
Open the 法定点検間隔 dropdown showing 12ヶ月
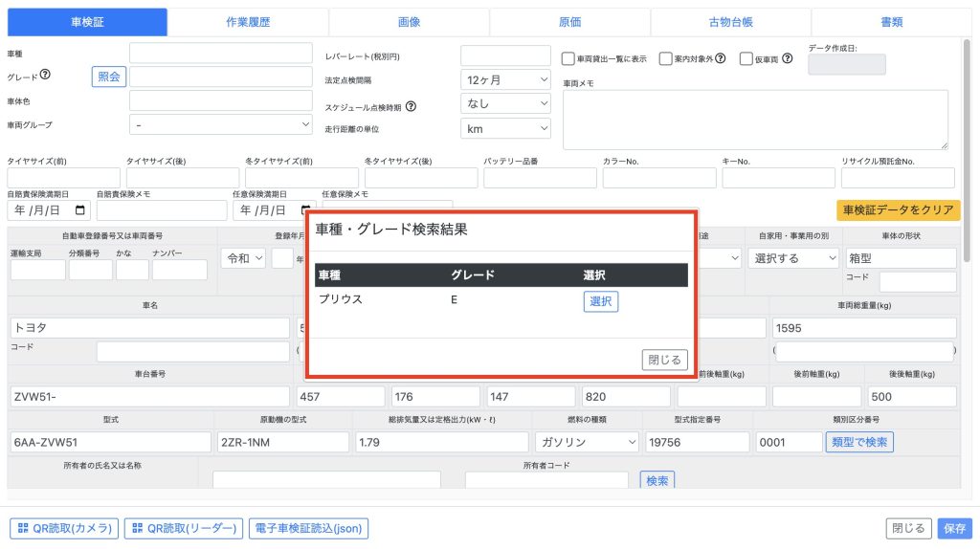(x=505, y=79)
